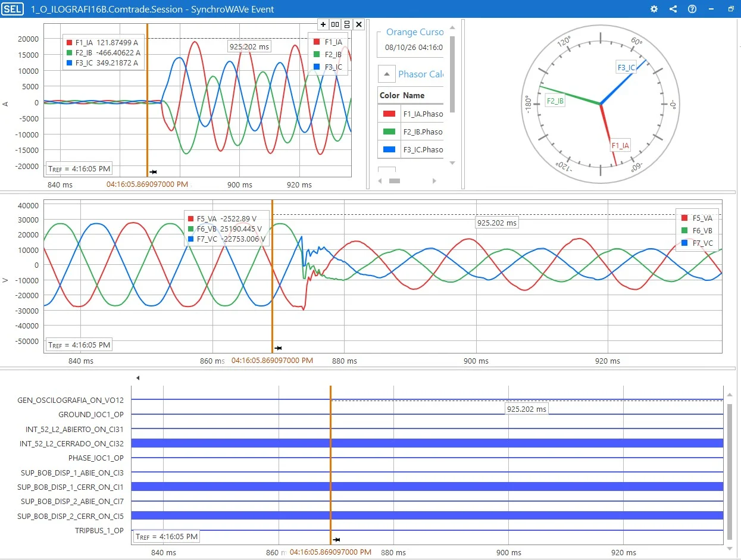Image resolution: width=741 pixels, height=560 pixels.
Task: Select PHASE_IOC1_OP digital channel
Action: (96, 458)
